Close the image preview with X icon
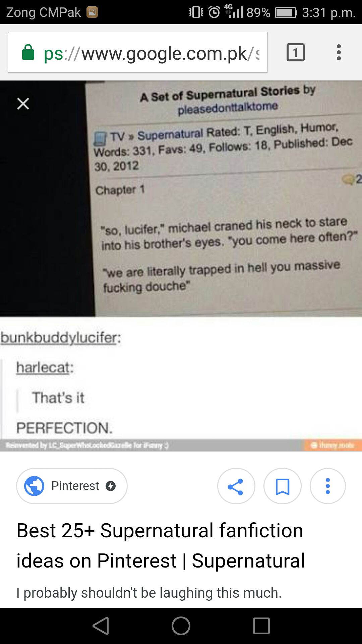 click(x=23, y=104)
